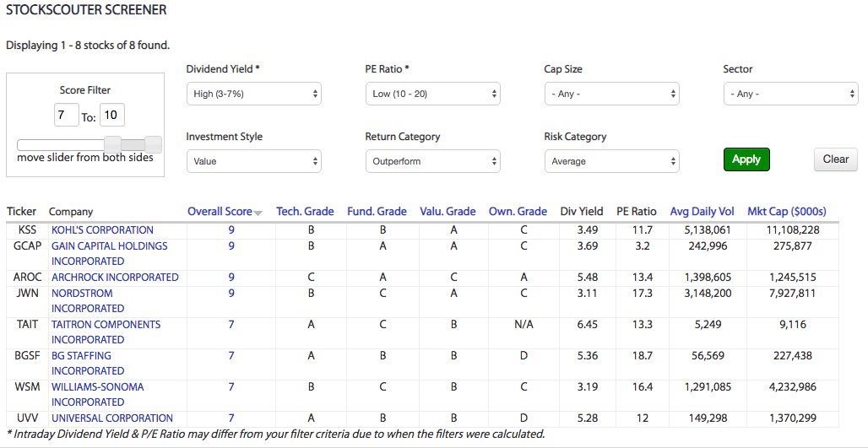Open KOHL'S CORPORATION company link
This screenshot has width=868, height=448.
102,230
